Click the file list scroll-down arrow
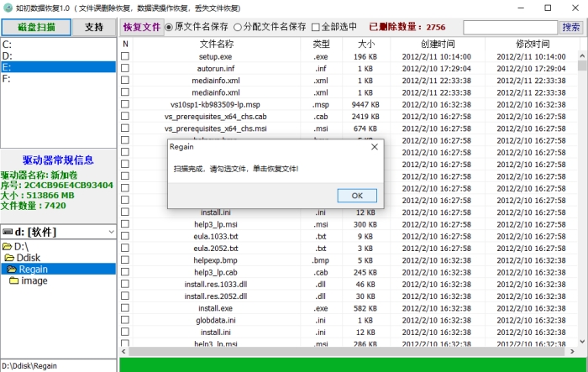 pyautogui.click(x=582, y=341)
